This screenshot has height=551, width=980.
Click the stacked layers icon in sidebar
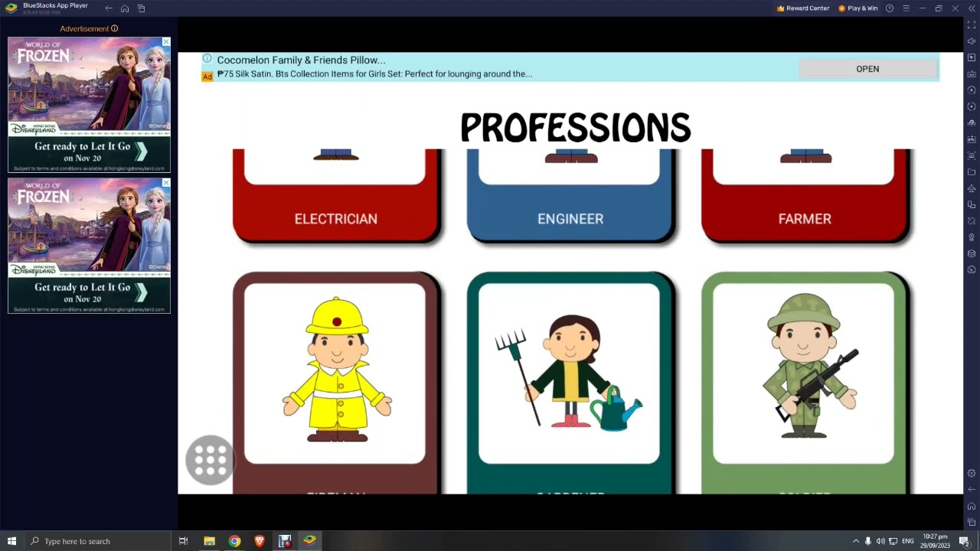[x=972, y=253]
